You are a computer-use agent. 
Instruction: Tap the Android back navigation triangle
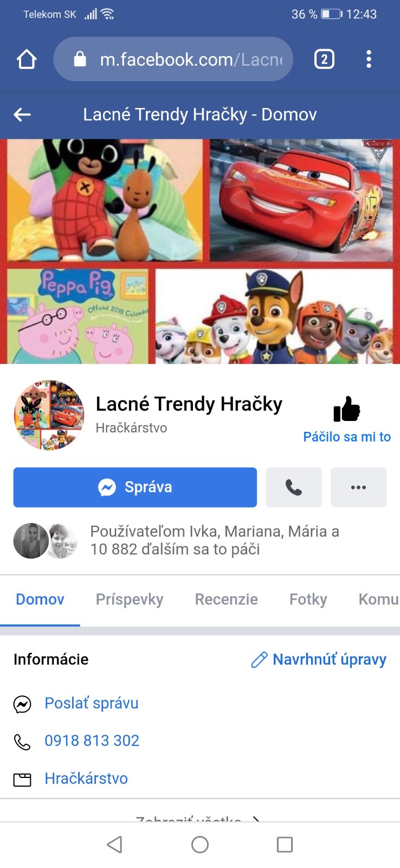click(114, 845)
